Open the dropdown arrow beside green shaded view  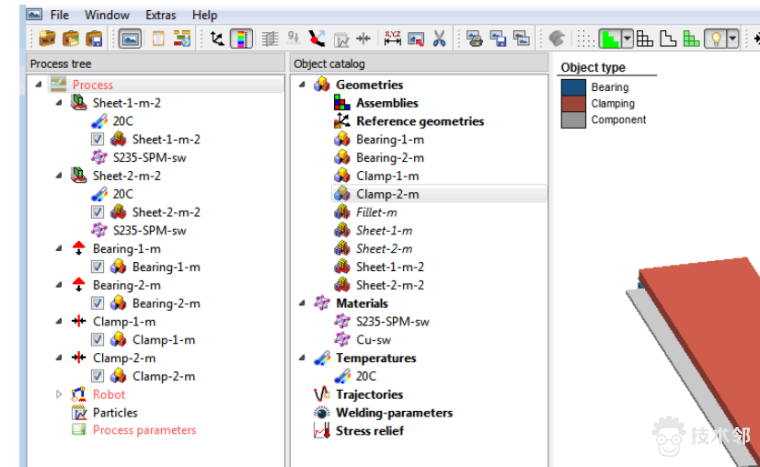627,39
